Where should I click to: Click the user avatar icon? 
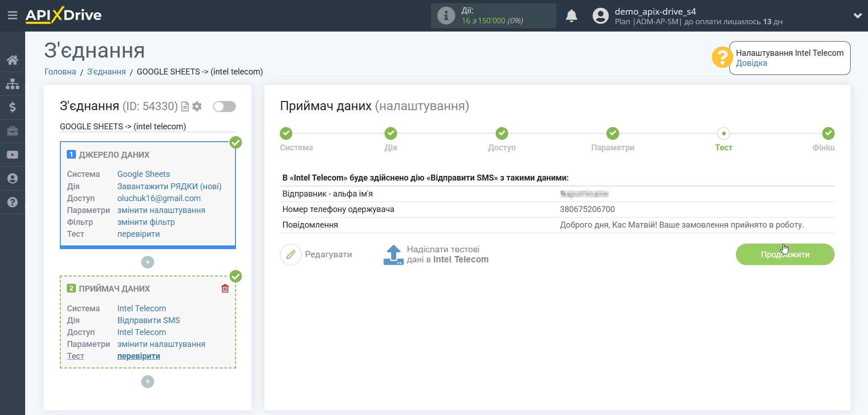600,16
